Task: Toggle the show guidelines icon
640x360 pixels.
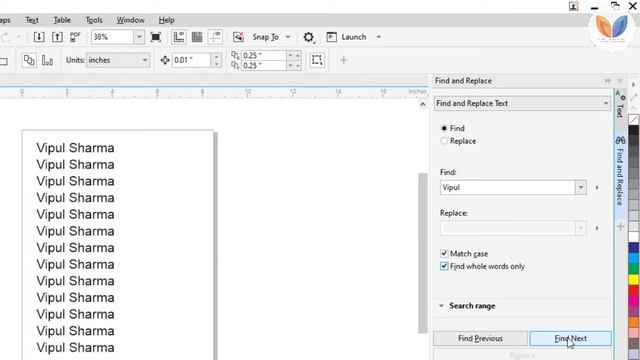Action: (x=216, y=37)
